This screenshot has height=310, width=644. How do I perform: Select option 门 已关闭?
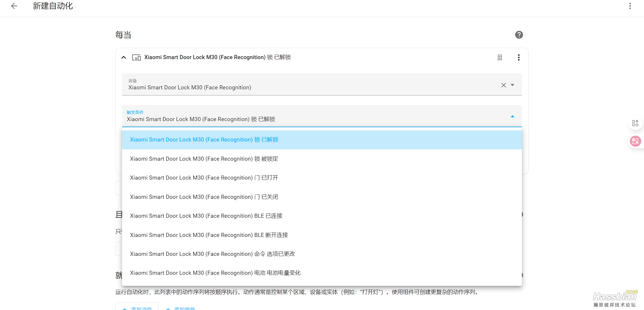coord(322,197)
